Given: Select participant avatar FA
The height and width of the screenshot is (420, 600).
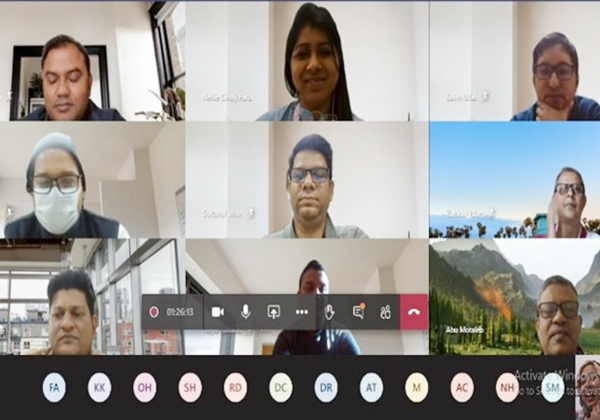Looking at the screenshot, I should click(54, 388).
